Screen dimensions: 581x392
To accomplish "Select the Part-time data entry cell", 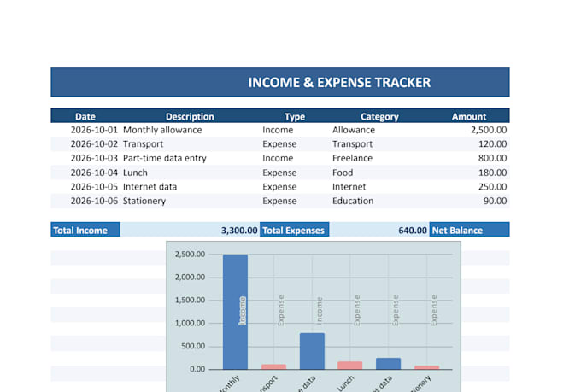I will coord(165,158).
